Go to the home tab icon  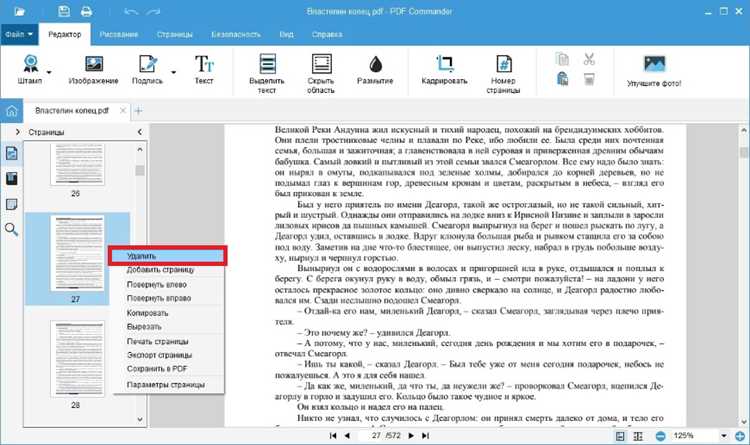point(11,111)
